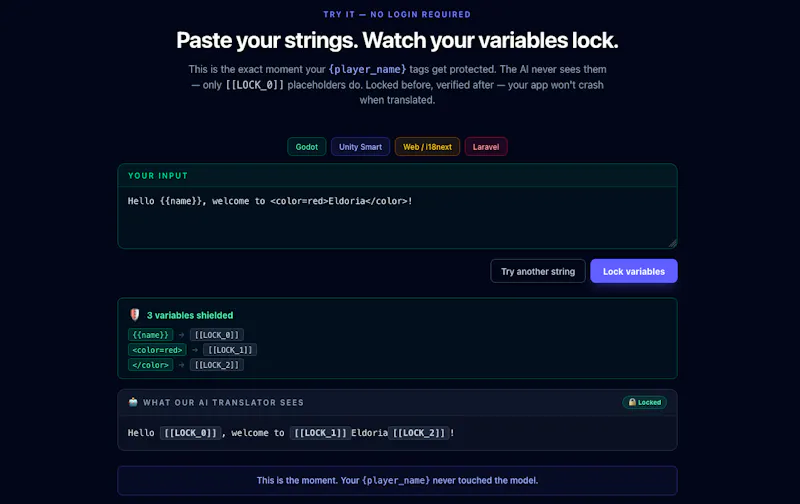Click the bottom banner reading 'This is the moment'
This screenshot has width=800, height=504.
tap(397, 480)
